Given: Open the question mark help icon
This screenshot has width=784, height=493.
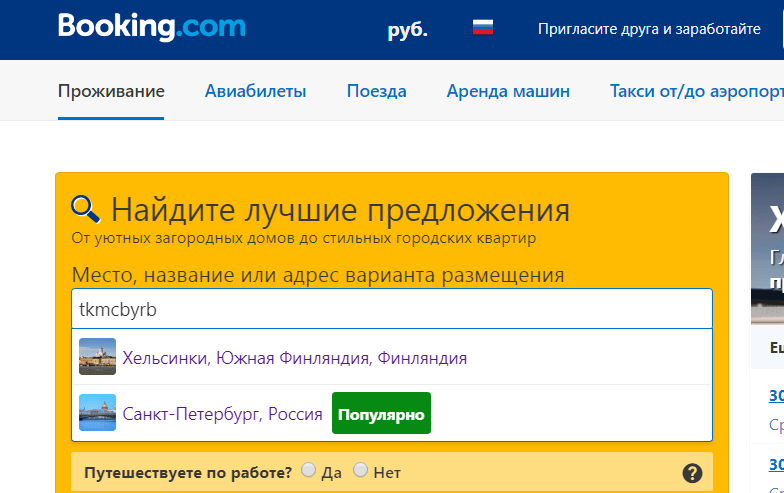Looking at the screenshot, I should (x=692, y=473).
